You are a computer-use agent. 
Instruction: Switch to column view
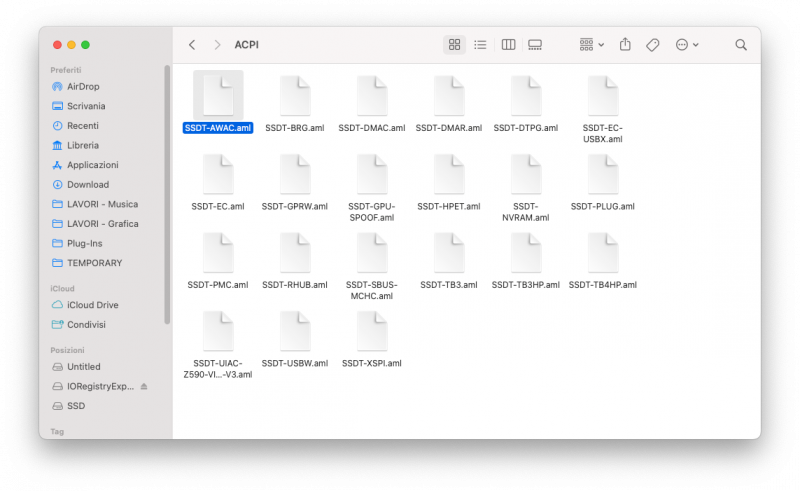pos(508,45)
